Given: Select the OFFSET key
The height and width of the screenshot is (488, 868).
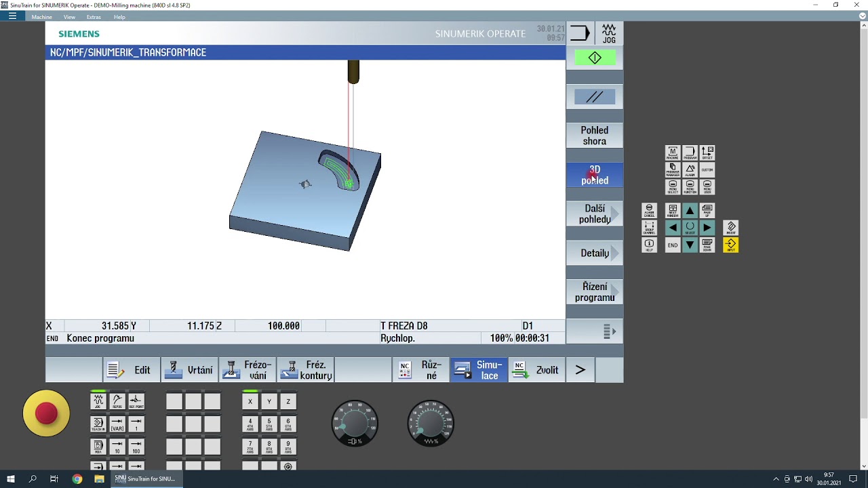Looking at the screenshot, I should click(707, 152).
